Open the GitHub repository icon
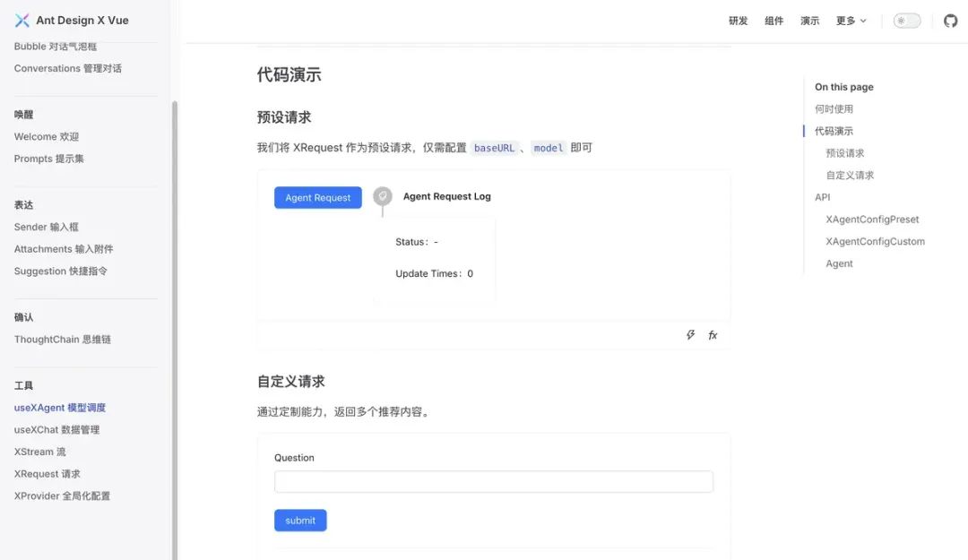Image resolution: width=968 pixels, height=560 pixels. [950, 21]
